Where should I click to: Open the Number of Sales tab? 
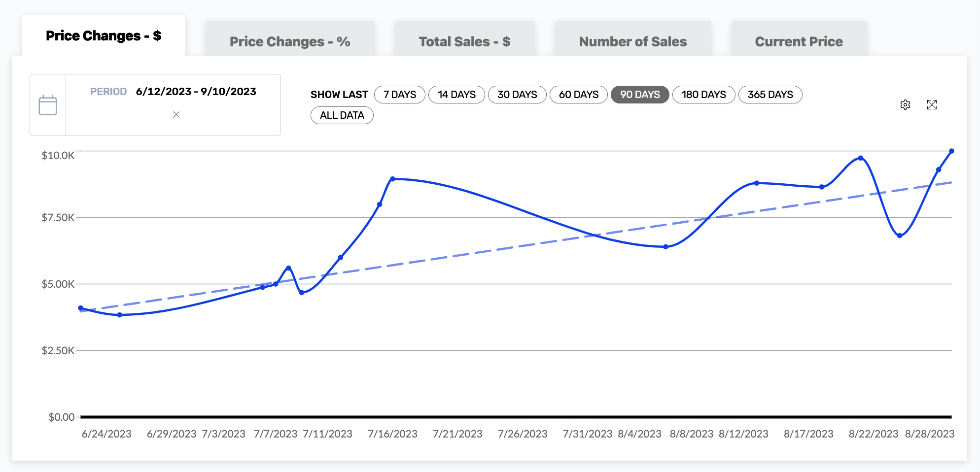pos(632,41)
